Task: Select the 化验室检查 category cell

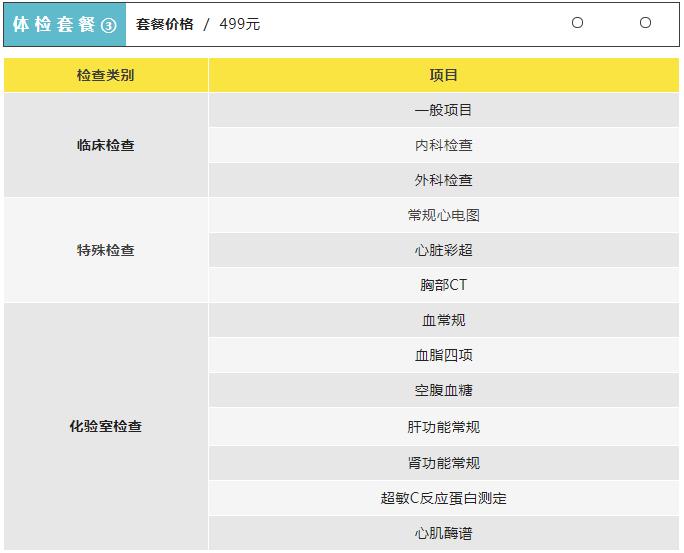Action: [x=105, y=426]
